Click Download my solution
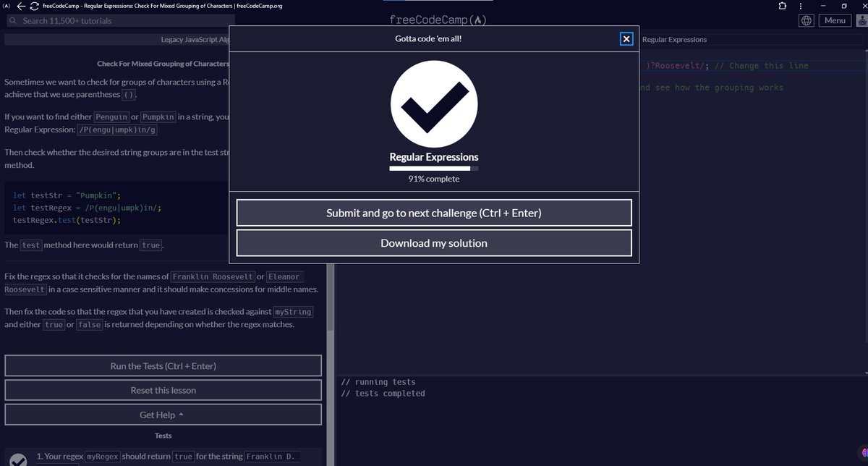Image resolution: width=868 pixels, height=466 pixels. point(434,243)
